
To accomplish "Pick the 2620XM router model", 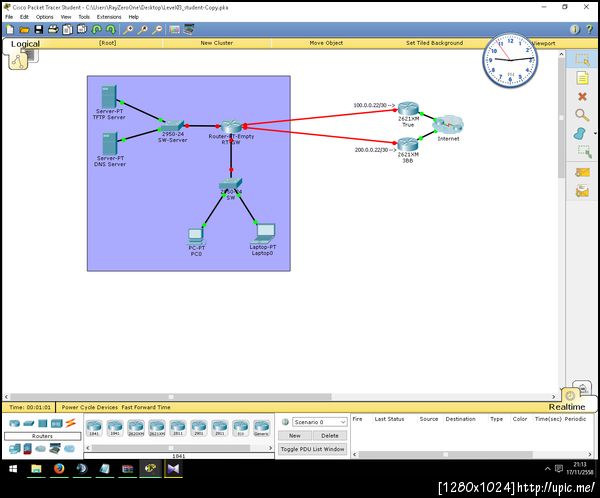I will pos(136,428).
